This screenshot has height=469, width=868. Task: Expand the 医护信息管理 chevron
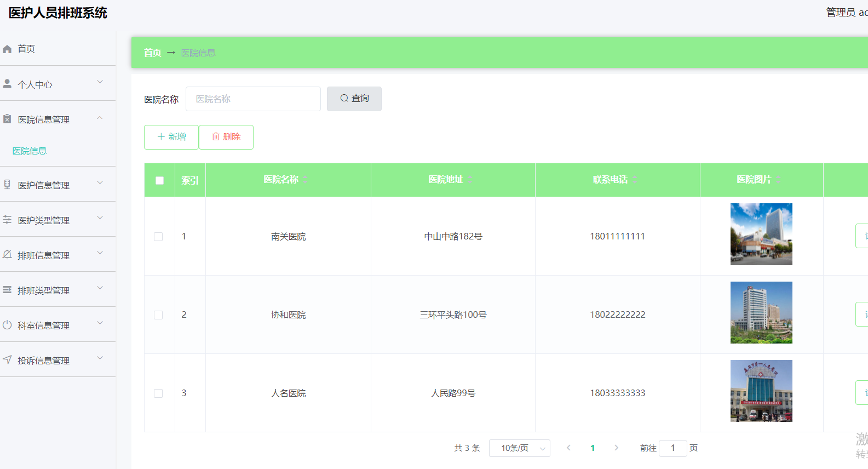[100, 183]
